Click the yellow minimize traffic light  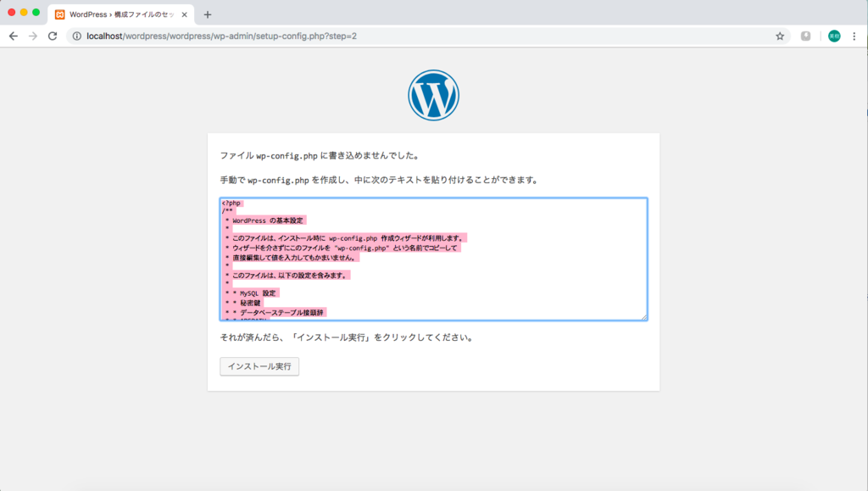pos(24,14)
